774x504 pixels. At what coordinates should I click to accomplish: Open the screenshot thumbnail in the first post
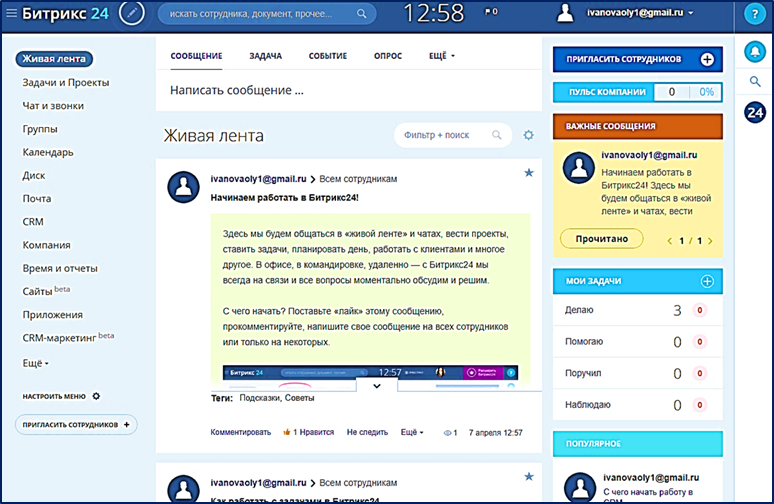370,378
